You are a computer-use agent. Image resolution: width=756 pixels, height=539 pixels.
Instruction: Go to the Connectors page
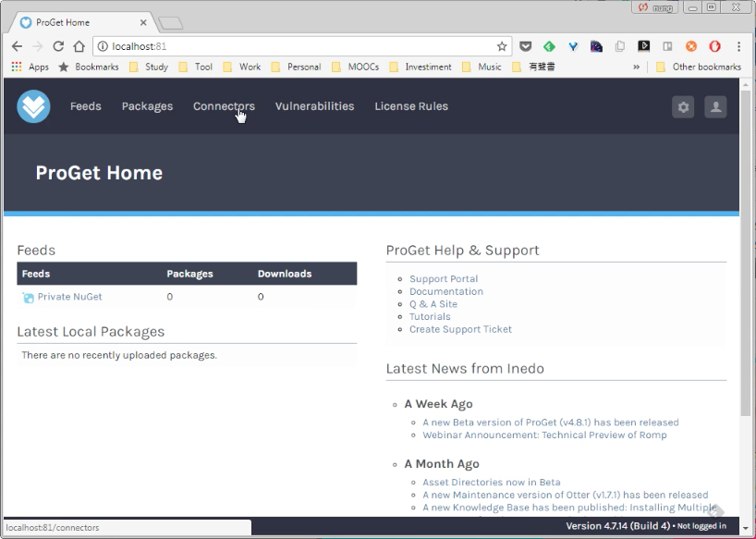224,106
